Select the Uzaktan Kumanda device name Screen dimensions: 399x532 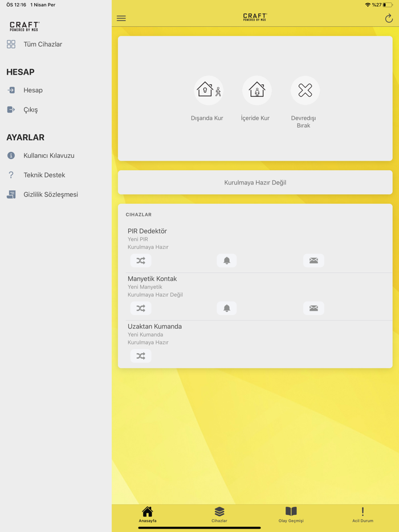click(154, 326)
